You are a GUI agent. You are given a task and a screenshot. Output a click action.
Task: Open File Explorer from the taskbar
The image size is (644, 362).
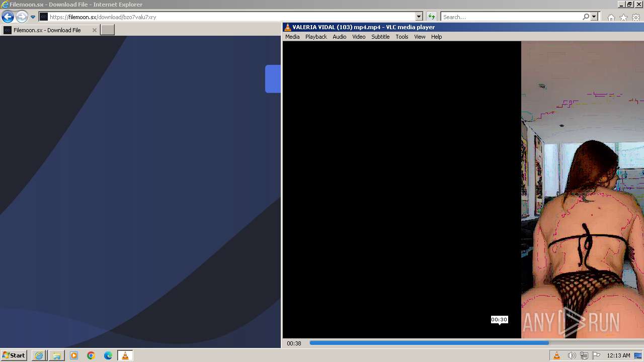(x=56, y=355)
